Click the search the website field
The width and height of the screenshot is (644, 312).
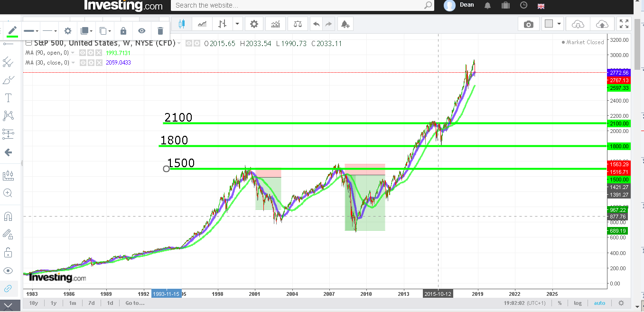coord(303,5)
